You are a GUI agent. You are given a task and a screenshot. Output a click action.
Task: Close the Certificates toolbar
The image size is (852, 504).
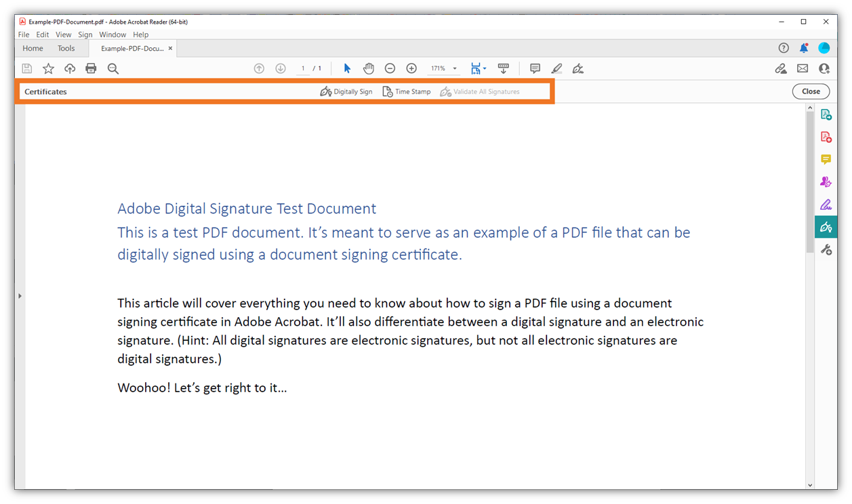coord(811,91)
